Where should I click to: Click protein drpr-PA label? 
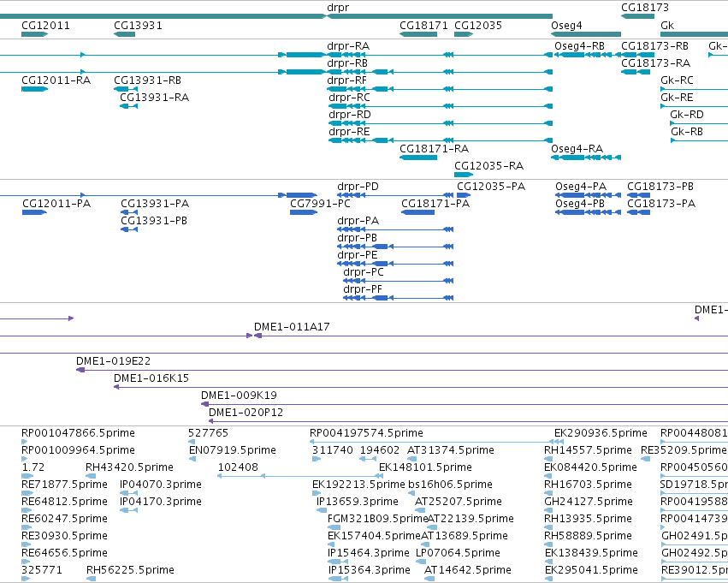358,221
